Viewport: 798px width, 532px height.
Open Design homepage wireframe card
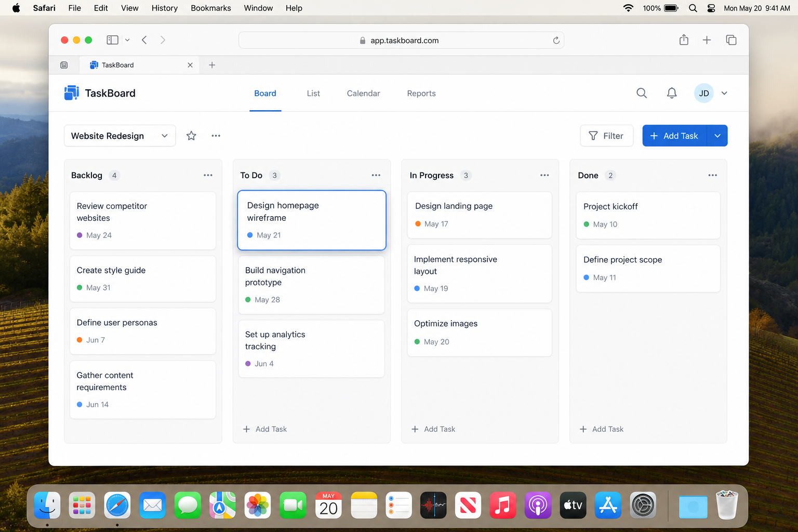click(312, 220)
